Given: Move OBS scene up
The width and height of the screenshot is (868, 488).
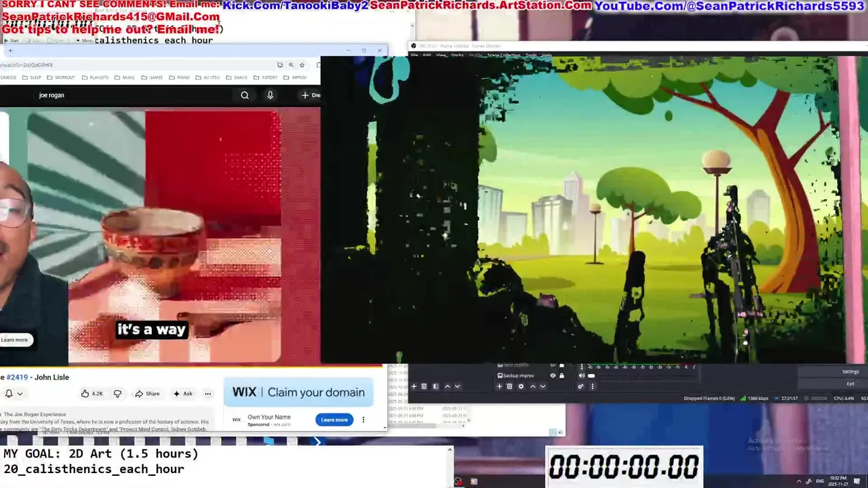Looking at the screenshot, I should (x=447, y=386).
